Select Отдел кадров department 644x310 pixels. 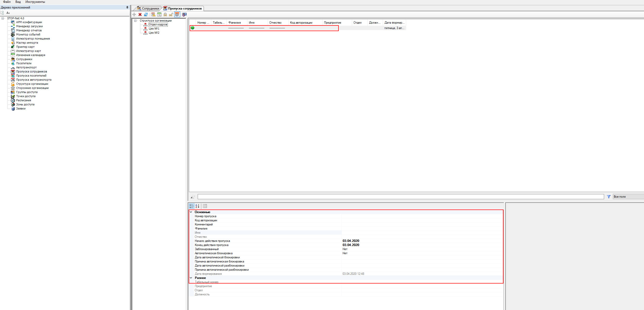158,24
